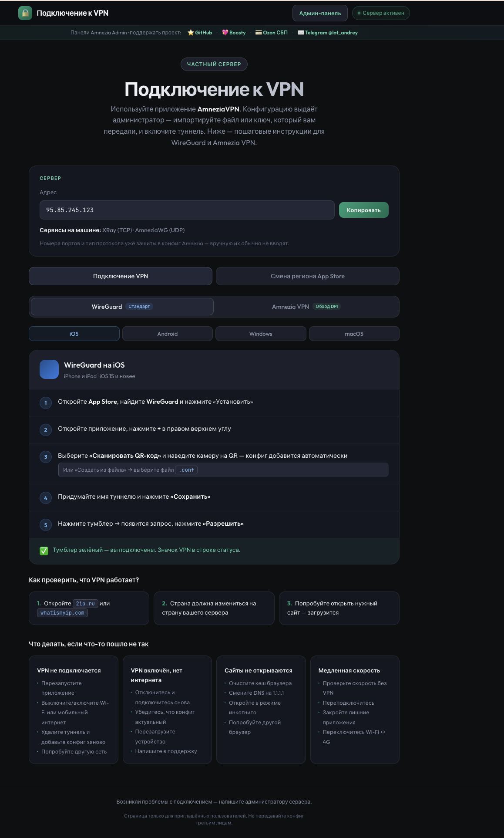
Task: Click step number 3 circle badge
Action: pos(46,457)
